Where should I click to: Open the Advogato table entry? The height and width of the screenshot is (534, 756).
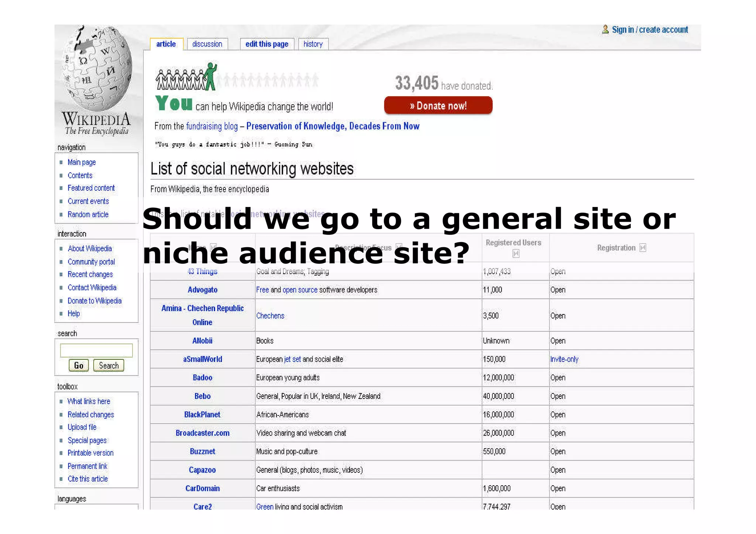click(202, 290)
